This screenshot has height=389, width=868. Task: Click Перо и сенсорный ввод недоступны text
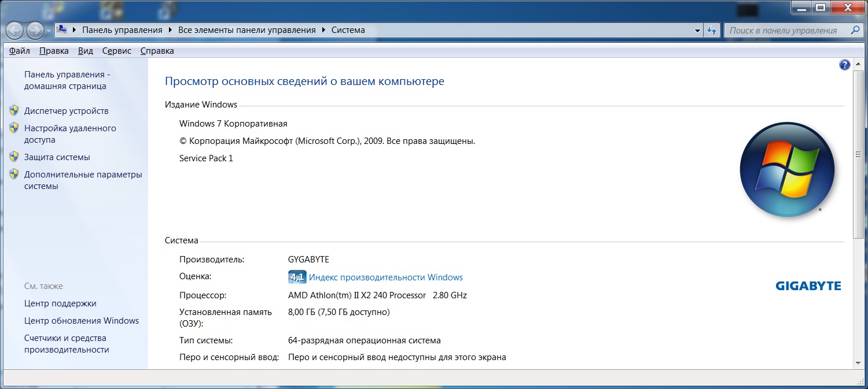[397, 358]
